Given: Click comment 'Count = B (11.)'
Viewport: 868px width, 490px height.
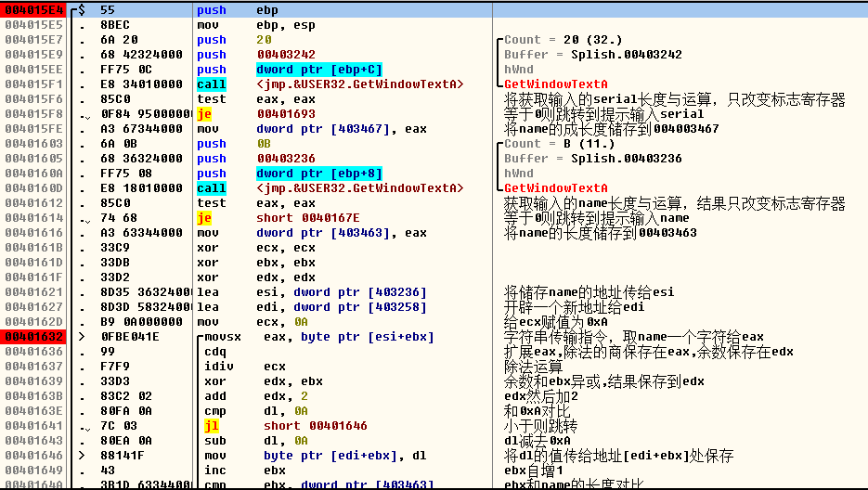Looking at the screenshot, I should coord(560,144).
